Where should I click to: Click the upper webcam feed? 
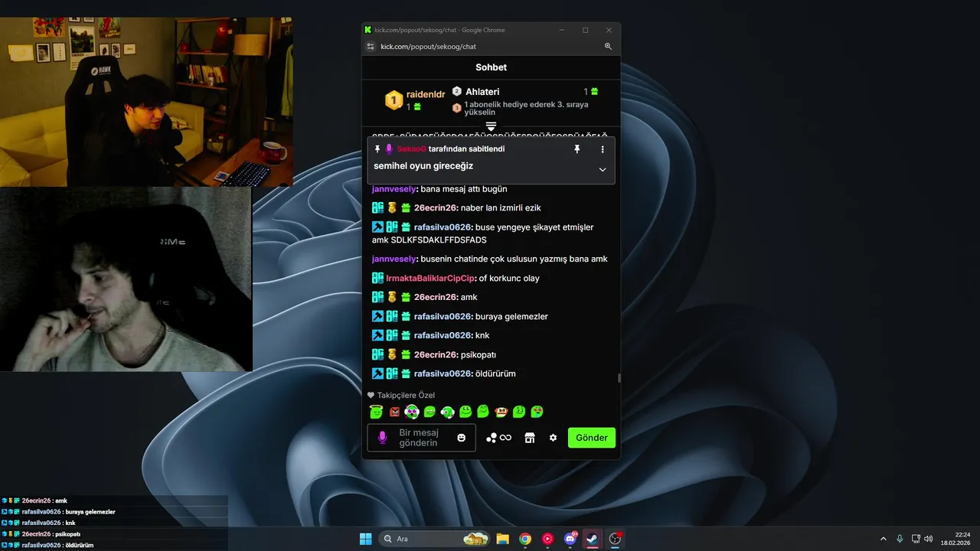coord(146,102)
